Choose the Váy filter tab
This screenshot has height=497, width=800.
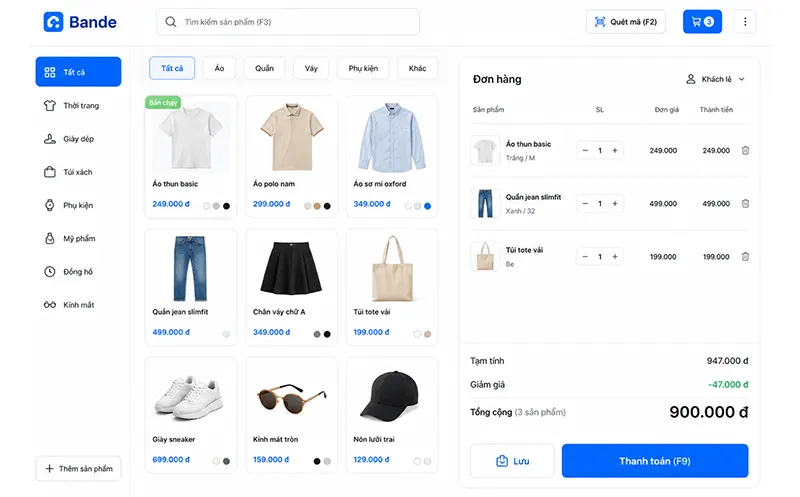coord(311,68)
